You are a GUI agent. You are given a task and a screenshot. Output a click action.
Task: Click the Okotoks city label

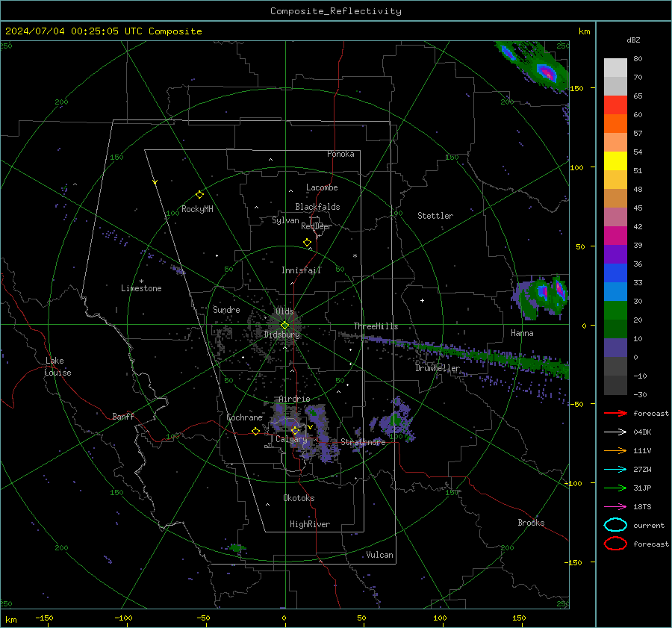(299, 498)
